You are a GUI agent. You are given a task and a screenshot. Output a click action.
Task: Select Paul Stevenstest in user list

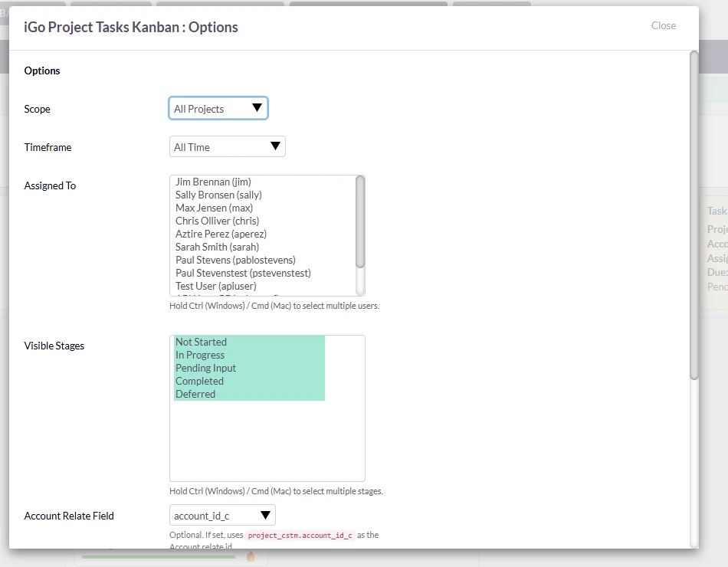click(x=243, y=274)
